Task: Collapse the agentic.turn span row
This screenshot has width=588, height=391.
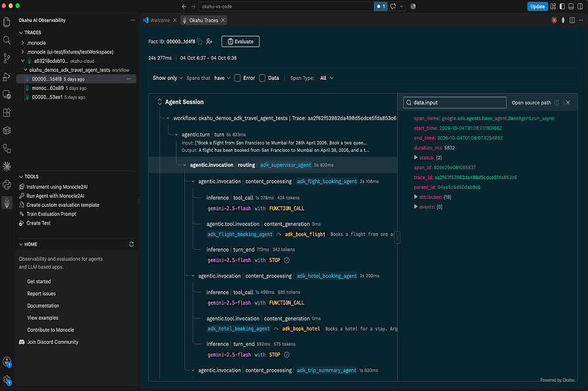Action: click(x=176, y=135)
